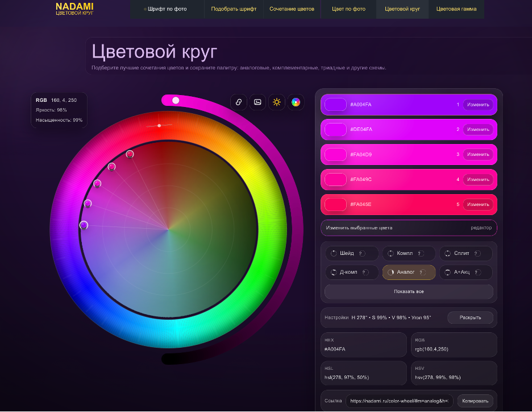Go to the Подобрать шрифт tab

(234, 9)
